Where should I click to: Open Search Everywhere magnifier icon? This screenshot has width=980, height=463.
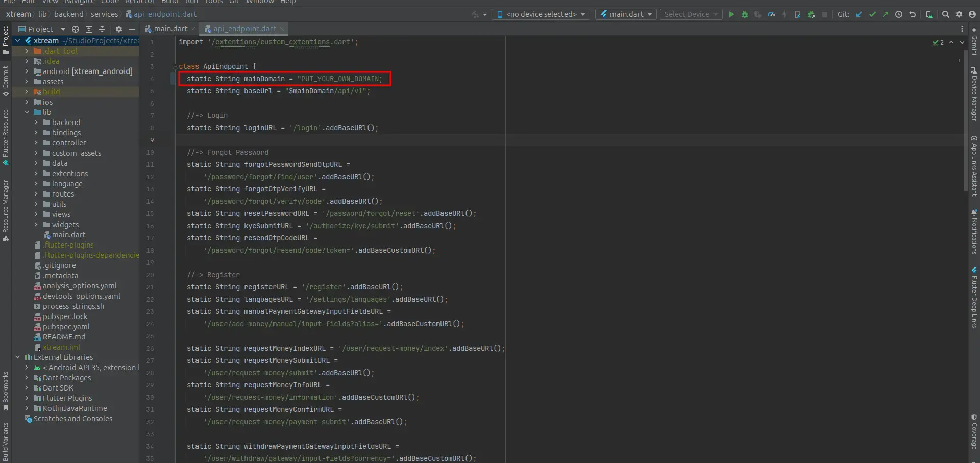(946, 14)
